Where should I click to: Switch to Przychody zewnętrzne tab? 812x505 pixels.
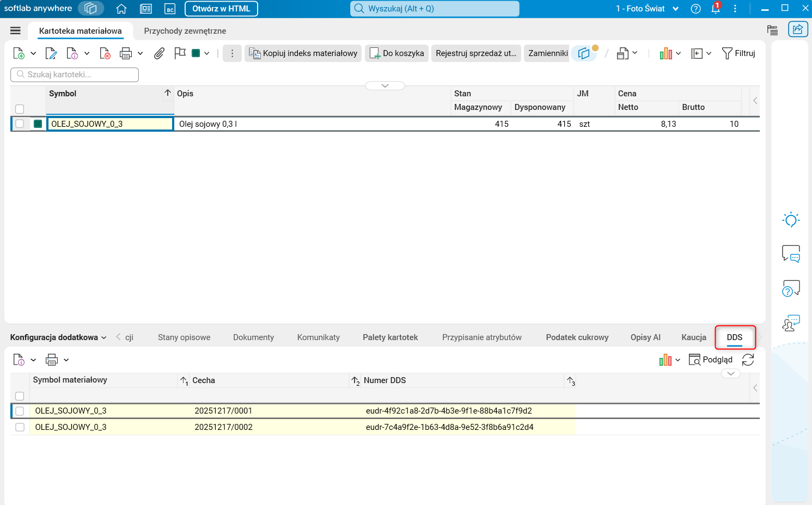pos(185,31)
